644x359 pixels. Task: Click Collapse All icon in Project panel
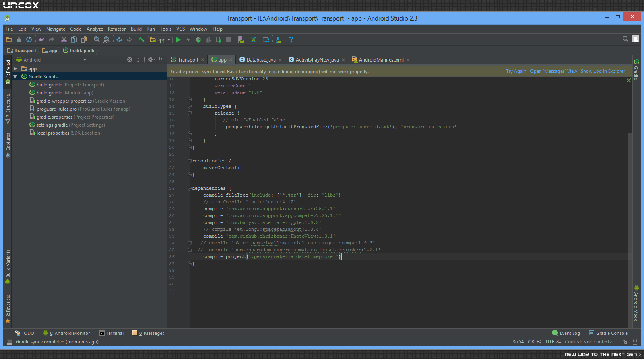pyautogui.click(x=138, y=59)
